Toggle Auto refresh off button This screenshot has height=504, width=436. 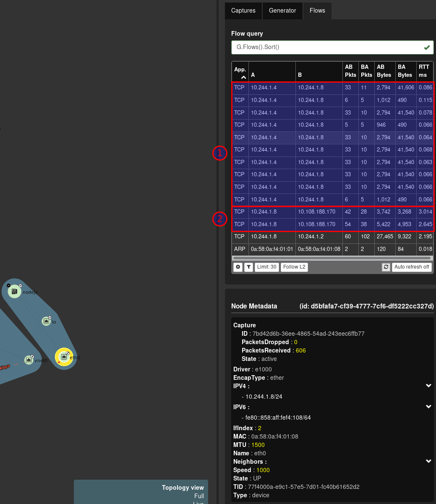click(x=411, y=267)
